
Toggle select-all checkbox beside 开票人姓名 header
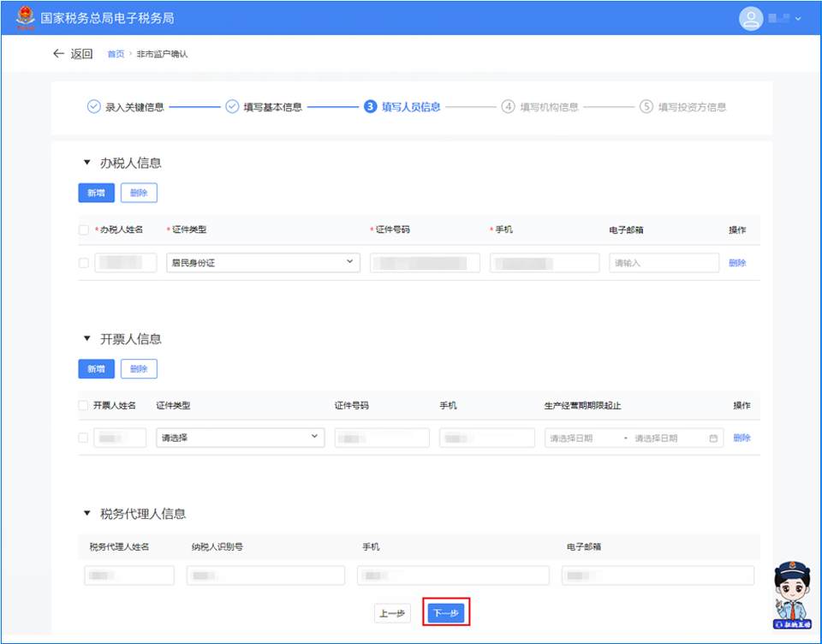pyautogui.click(x=83, y=405)
